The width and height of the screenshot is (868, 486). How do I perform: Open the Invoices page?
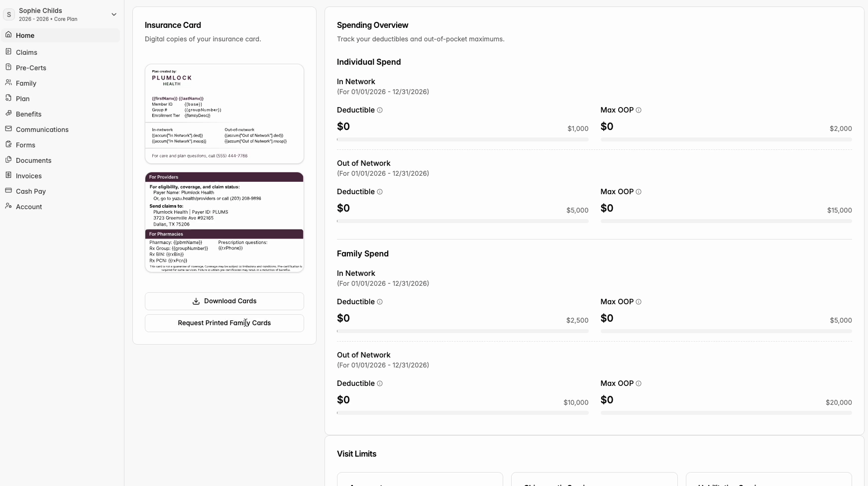[61, 176]
